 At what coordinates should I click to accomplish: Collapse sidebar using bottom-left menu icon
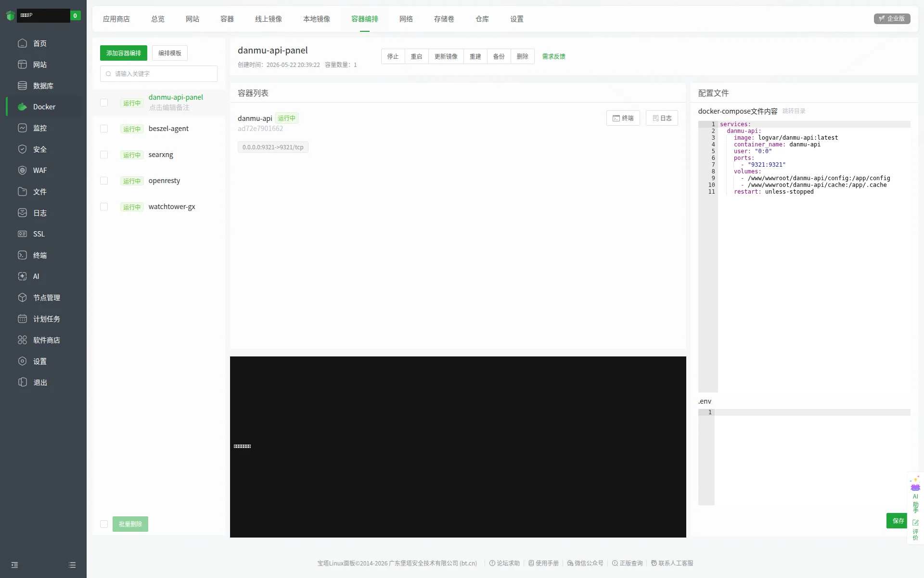(x=14, y=565)
